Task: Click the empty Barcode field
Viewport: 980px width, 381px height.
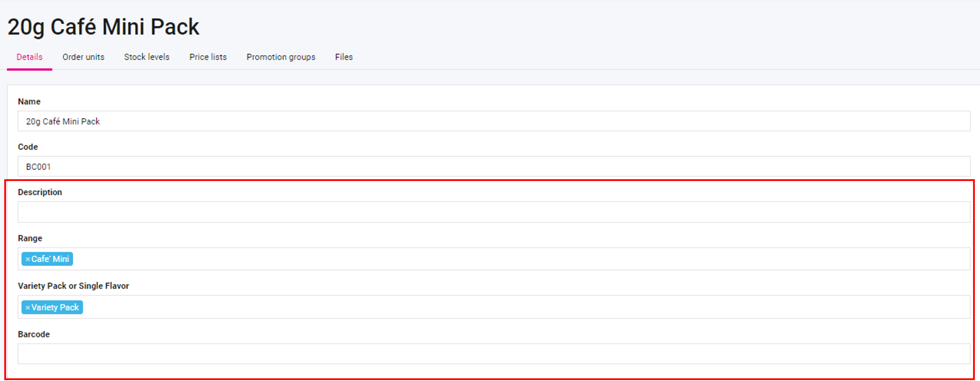Action: point(493,354)
